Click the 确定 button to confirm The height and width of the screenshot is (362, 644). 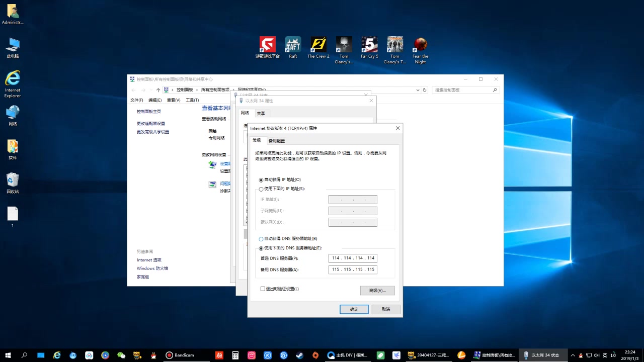[x=354, y=309]
